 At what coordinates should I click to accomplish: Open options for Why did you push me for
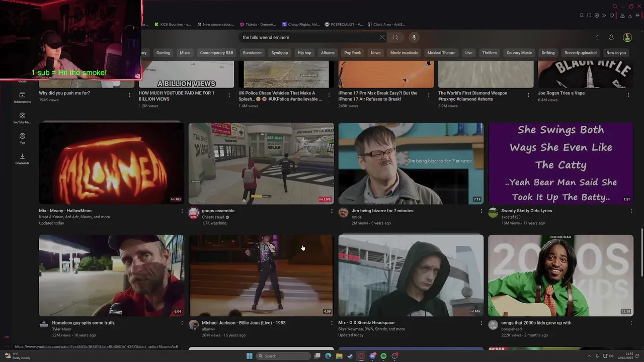point(129,95)
